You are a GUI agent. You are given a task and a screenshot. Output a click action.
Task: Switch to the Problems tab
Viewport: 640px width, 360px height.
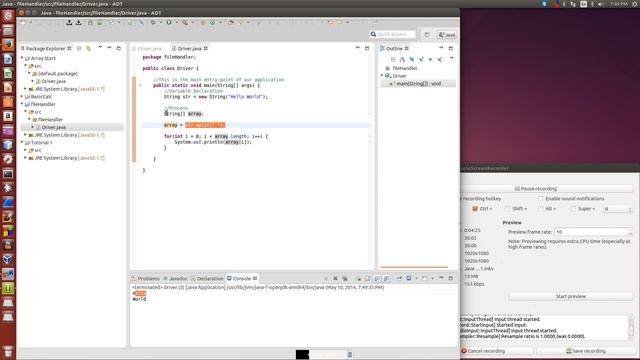[x=145, y=278]
